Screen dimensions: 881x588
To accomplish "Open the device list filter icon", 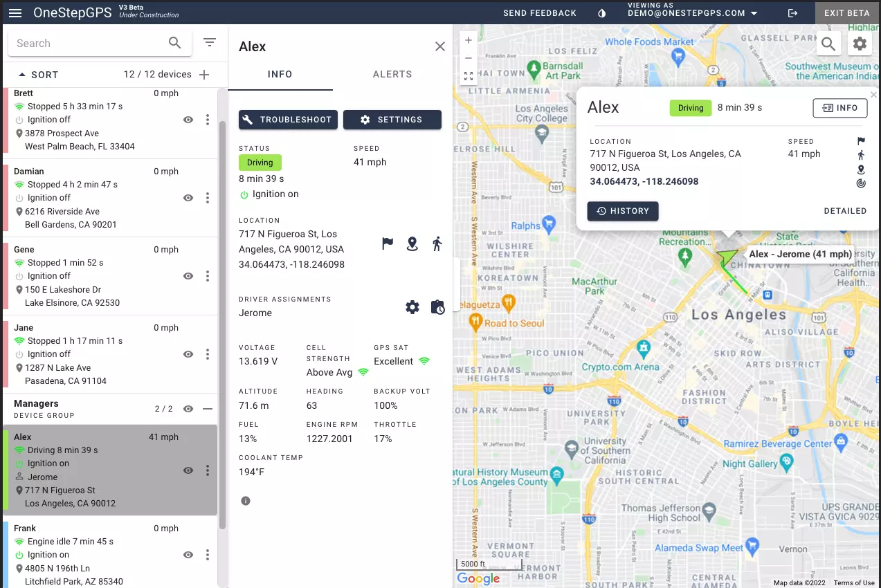I will pos(210,42).
